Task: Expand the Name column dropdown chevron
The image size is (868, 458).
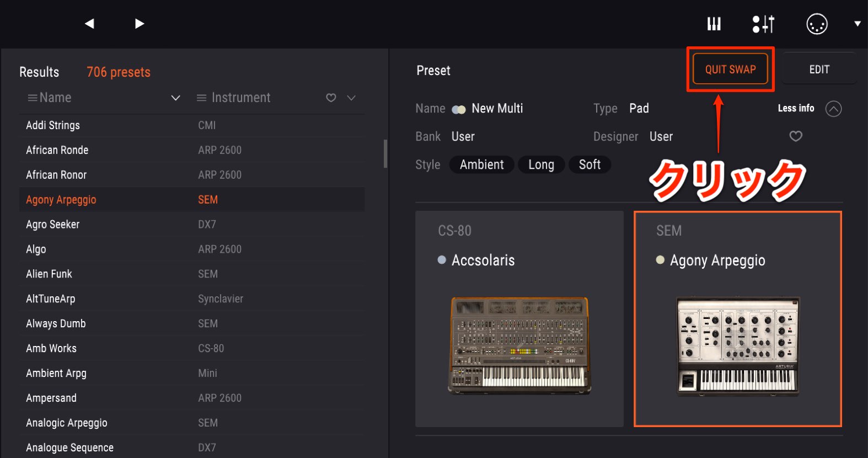Action: (x=176, y=98)
